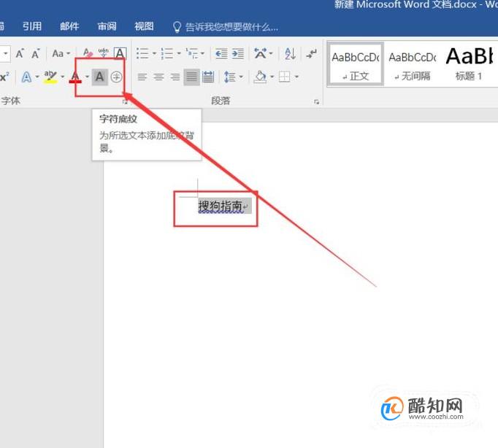Expand the shading color dropdown arrow

pyautogui.click(x=272, y=77)
